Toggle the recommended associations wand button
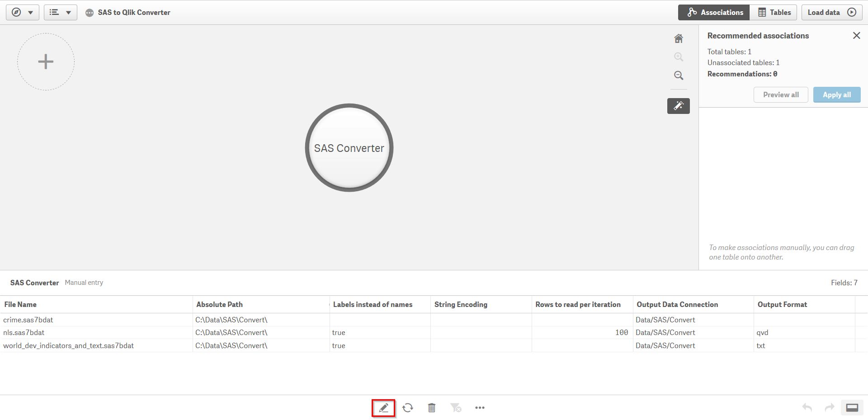 (679, 106)
